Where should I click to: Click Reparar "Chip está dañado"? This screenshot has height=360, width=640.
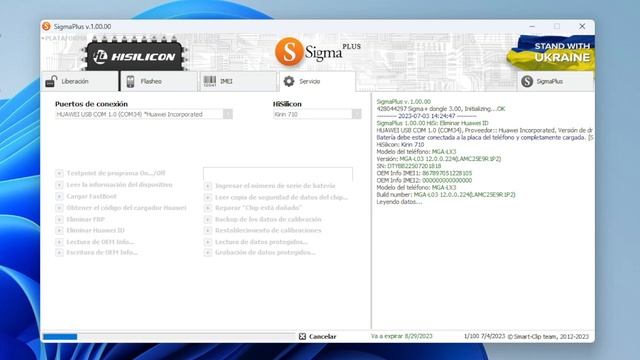click(x=253, y=208)
